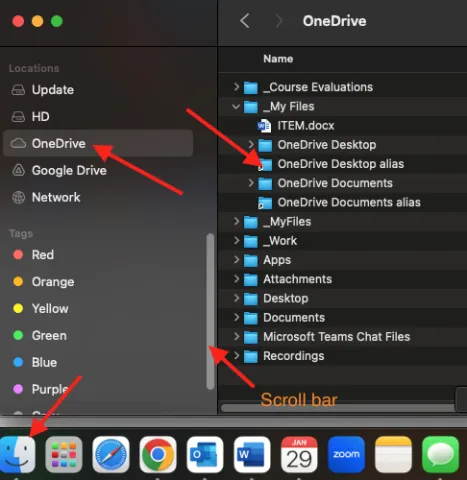Viewport: 467px width, 480px height.
Task: Select the Apps folder icon
Action: click(251, 261)
